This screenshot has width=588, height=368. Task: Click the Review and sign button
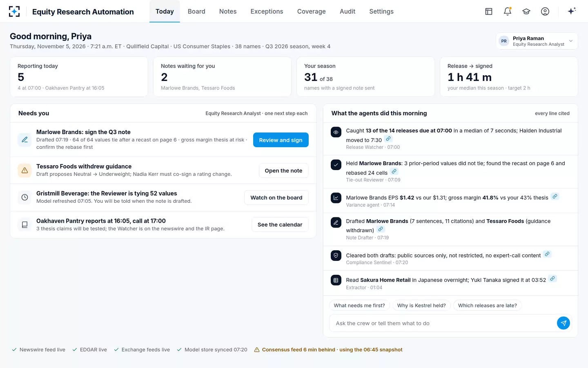click(x=281, y=140)
